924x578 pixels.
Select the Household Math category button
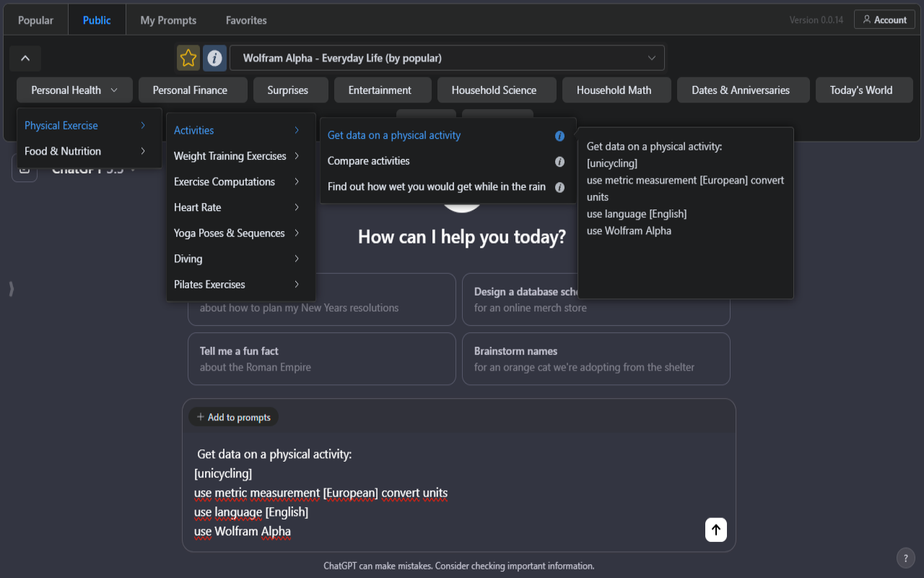click(x=614, y=90)
